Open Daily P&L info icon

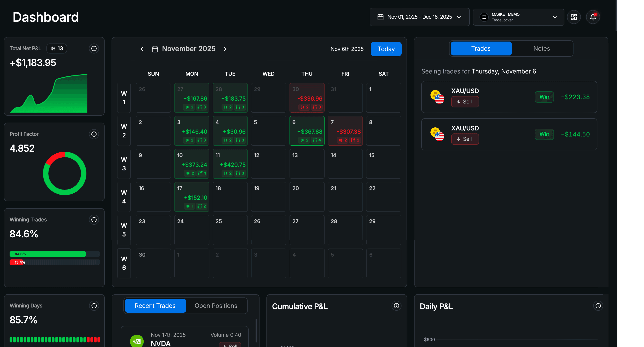(x=598, y=306)
